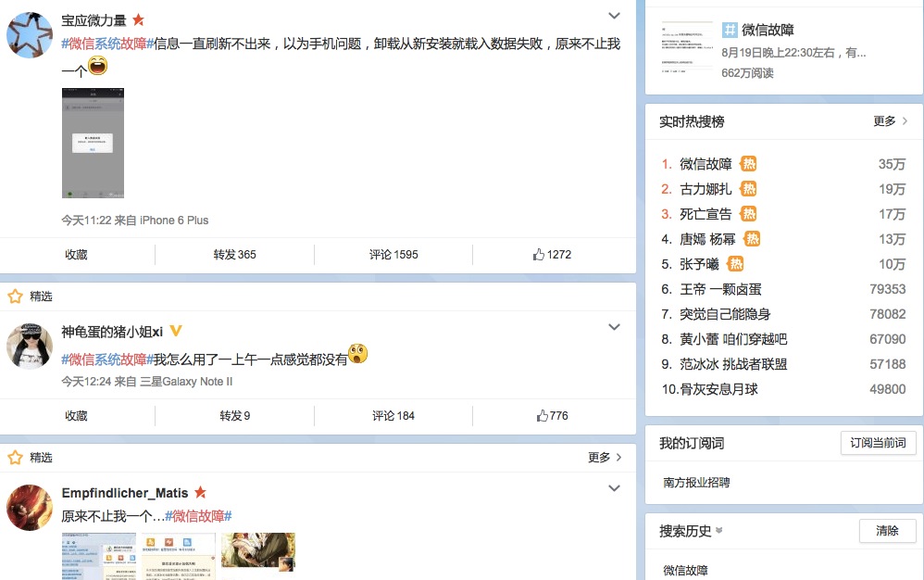
Task: Click the 精选 star icon above 神龟蛋的猪小姐xi
Action: point(16,296)
